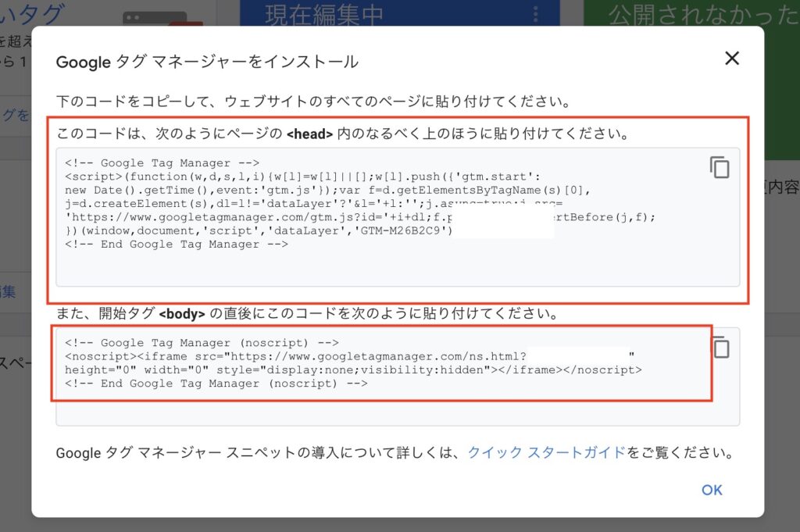
Task: Click inside the head code text box
Action: coord(398,216)
